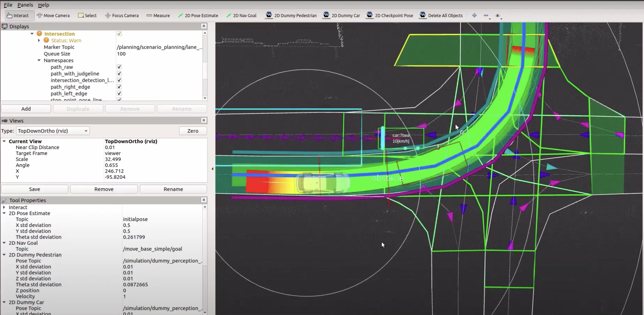The width and height of the screenshot is (644, 315).
Task: Choose the Measure tool
Action: coord(158,15)
